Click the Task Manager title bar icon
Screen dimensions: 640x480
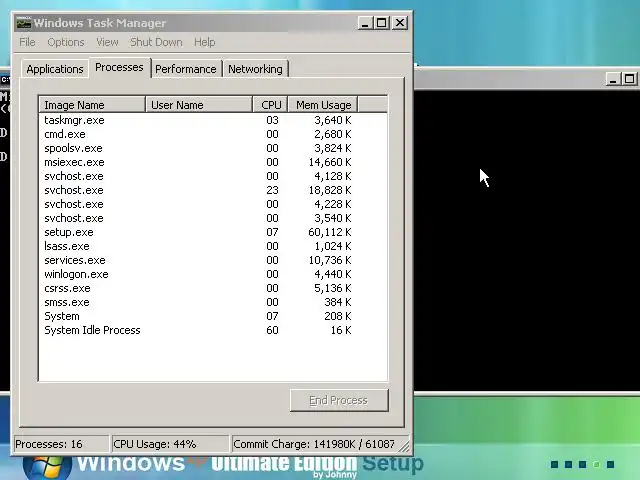tap(23, 23)
